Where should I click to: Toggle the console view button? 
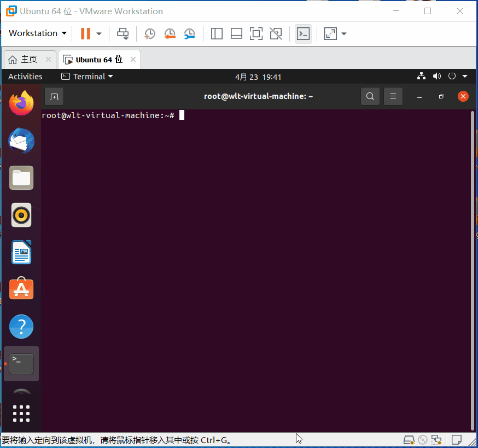coord(304,33)
